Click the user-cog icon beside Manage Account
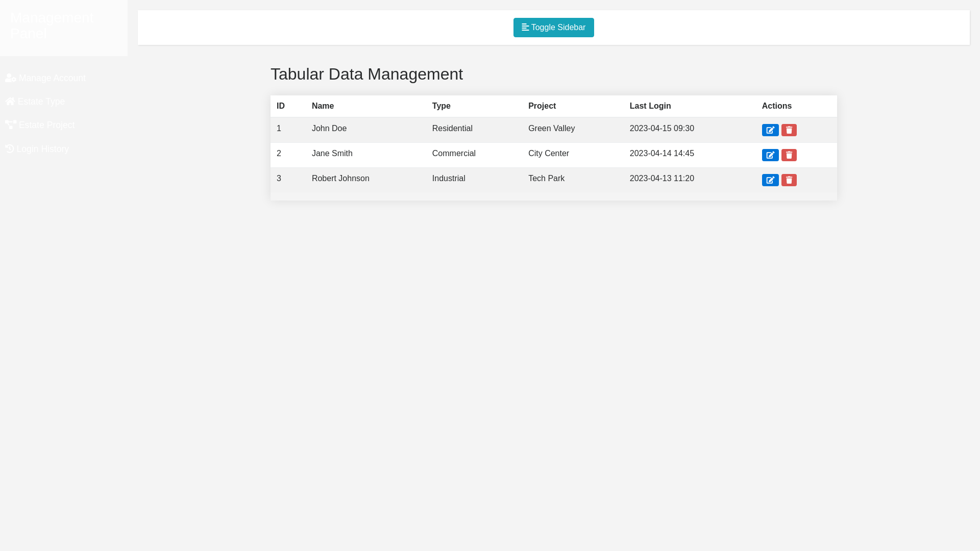This screenshot has height=551, width=980. tap(11, 78)
